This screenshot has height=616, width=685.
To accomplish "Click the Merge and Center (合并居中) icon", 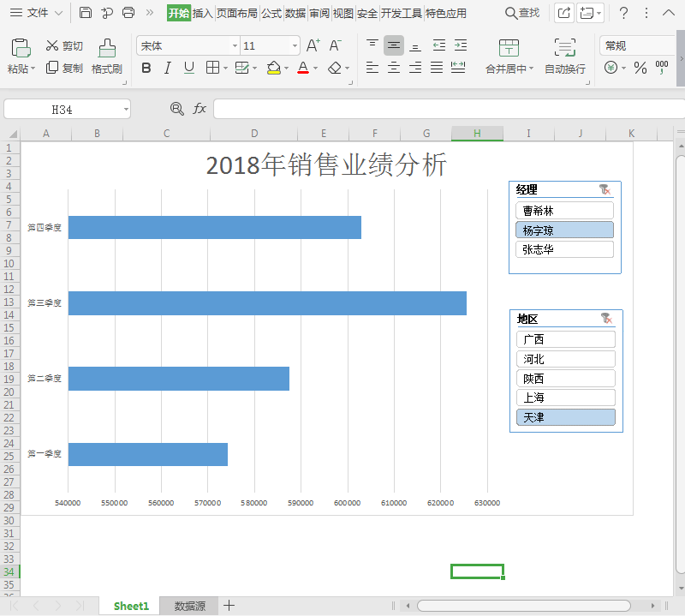I will point(509,48).
